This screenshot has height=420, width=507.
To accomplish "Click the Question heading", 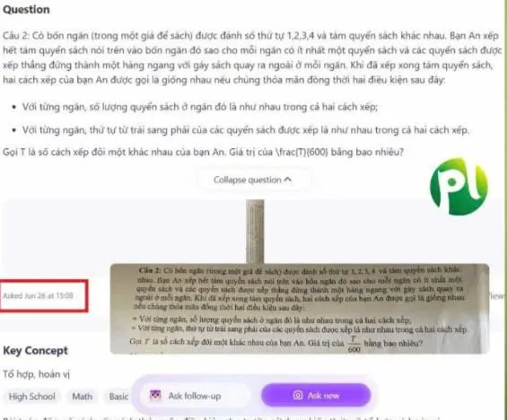I will 27,9.
